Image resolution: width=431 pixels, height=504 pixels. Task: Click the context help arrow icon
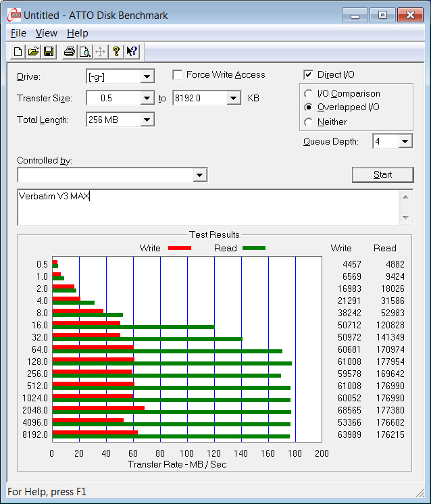pos(132,52)
